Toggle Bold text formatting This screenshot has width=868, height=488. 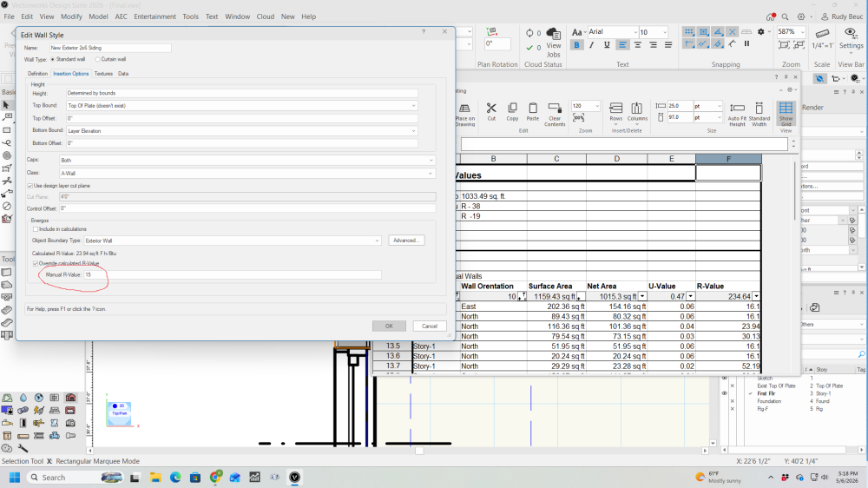pos(577,45)
